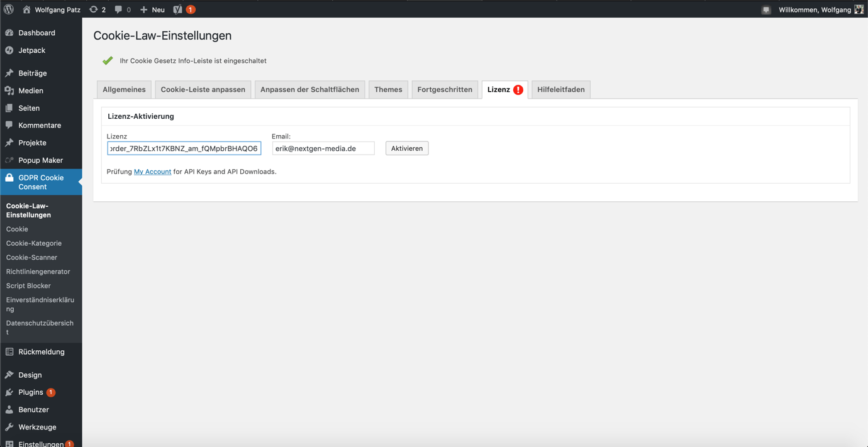Click the Yoast notification badge showing 1

pos(191,9)
